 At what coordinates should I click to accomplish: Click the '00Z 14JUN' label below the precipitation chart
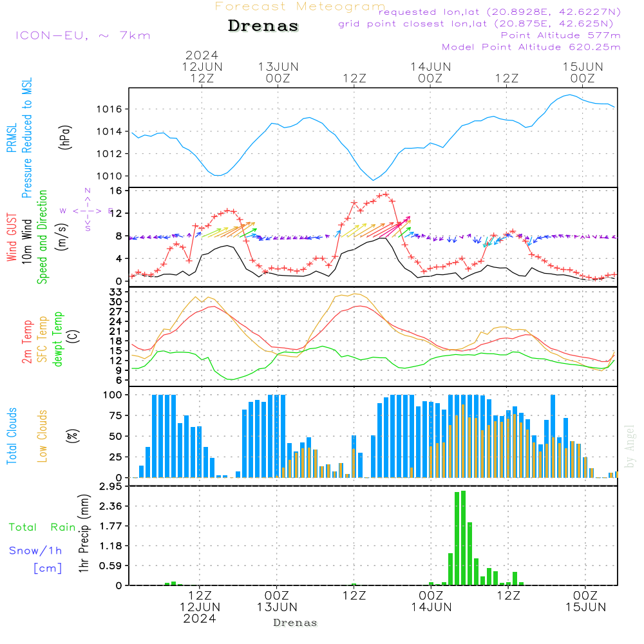click(x=431, y=601)
